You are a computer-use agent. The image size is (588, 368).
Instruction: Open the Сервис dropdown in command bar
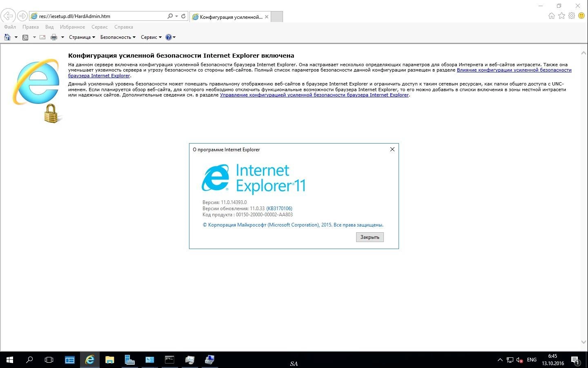tap(151, 37)
